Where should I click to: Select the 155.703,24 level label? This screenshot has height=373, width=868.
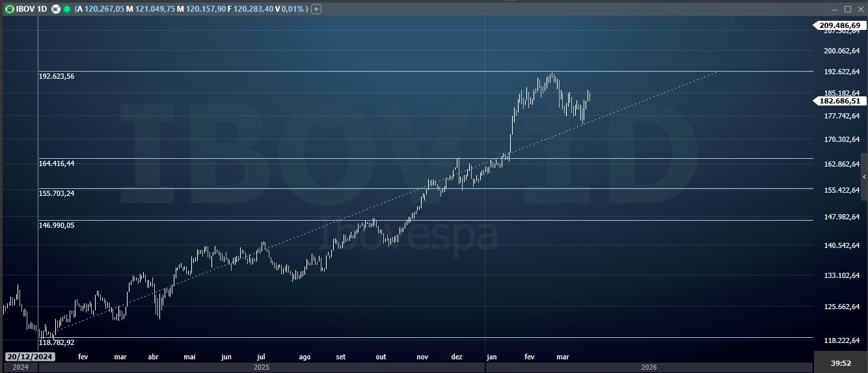57,193
